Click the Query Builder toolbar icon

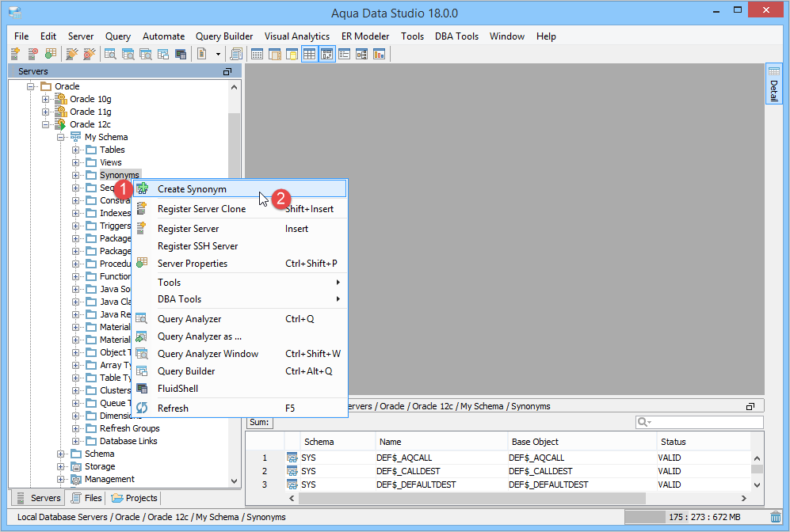[x=163, y=54]
